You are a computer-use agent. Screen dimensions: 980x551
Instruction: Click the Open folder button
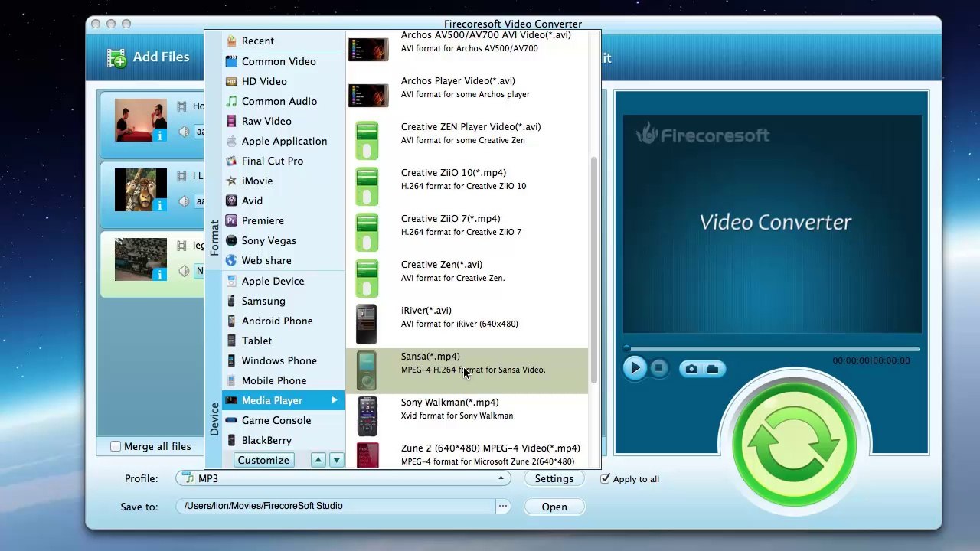(x=554, y=507)
